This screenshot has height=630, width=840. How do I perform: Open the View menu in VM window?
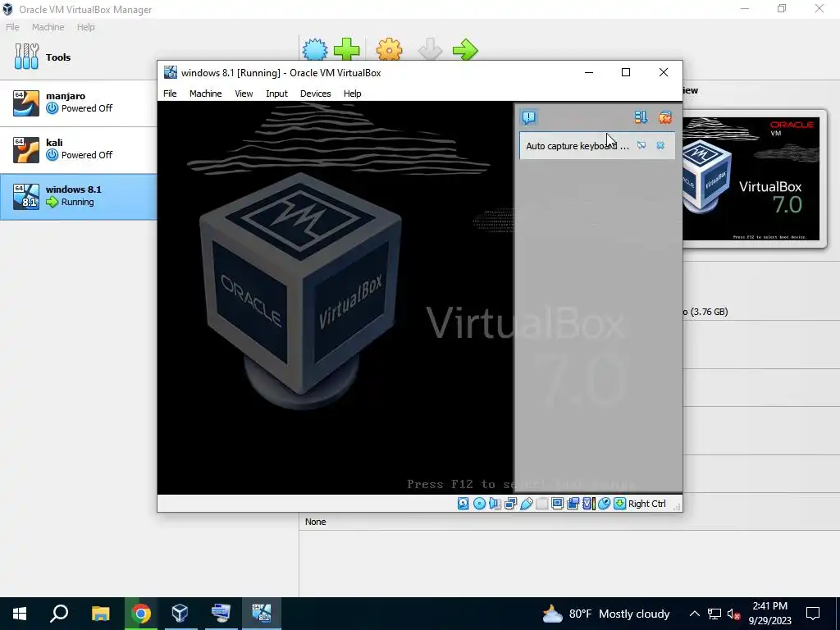(244, 94)
